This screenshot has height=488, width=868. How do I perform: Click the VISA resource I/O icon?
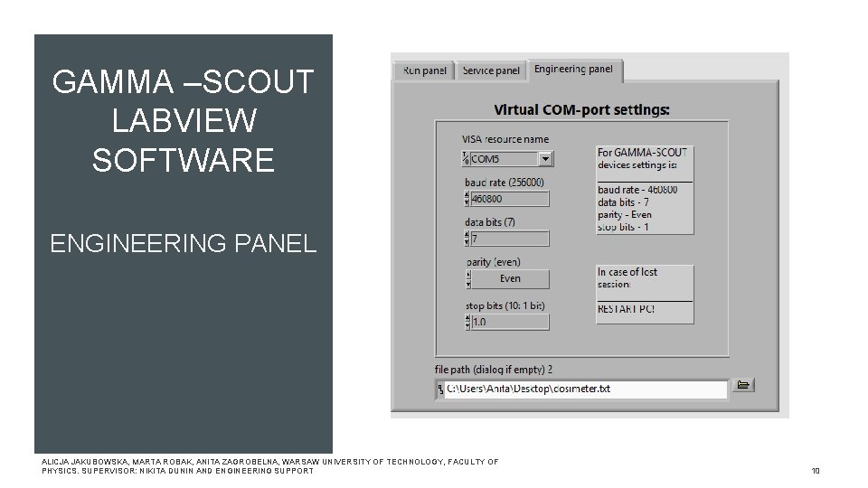[x=466, y=159]
